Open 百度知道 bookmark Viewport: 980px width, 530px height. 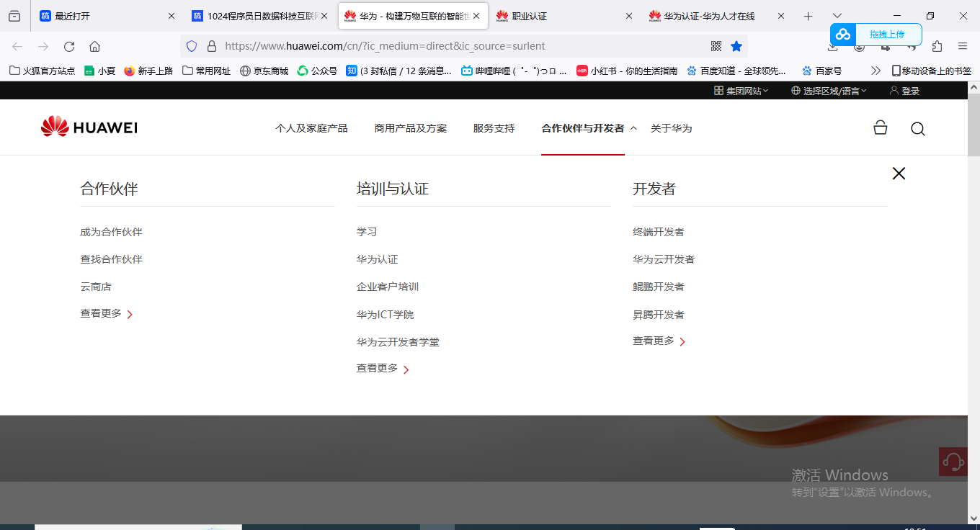(x=736, y=71)
